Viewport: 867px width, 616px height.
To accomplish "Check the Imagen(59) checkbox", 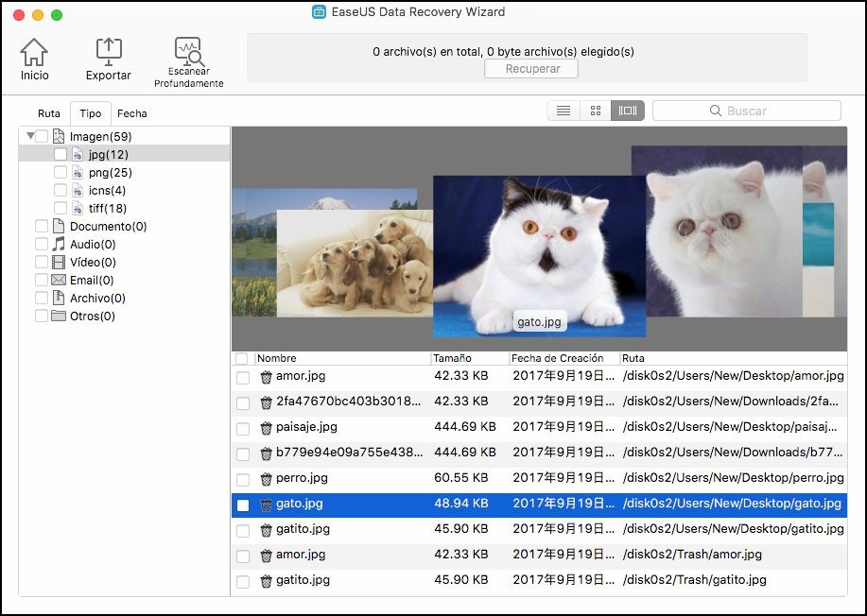I will click(x=42, y=136).
